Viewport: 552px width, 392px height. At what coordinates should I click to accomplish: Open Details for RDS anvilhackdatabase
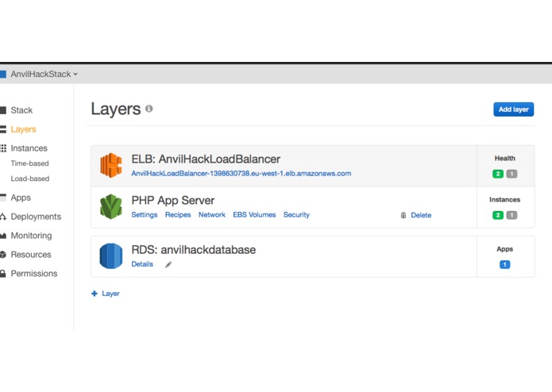pyautogui.click(x=142, y=264)
